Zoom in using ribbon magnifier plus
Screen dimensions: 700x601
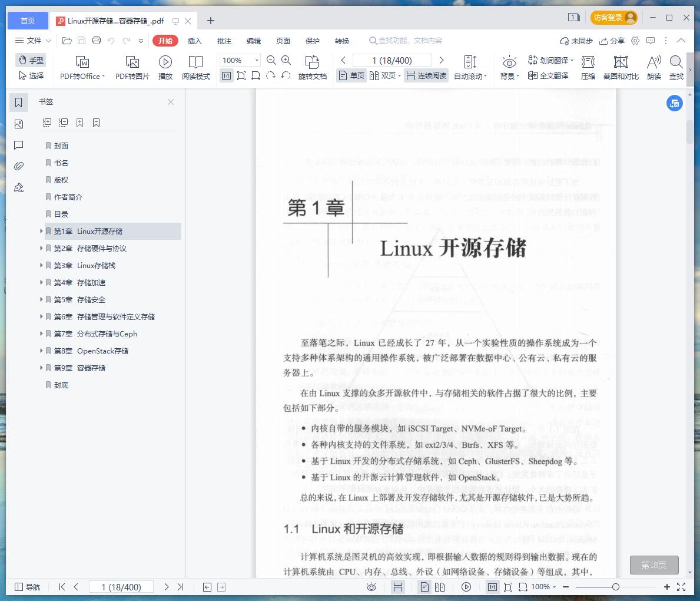(x=286, y=60)
